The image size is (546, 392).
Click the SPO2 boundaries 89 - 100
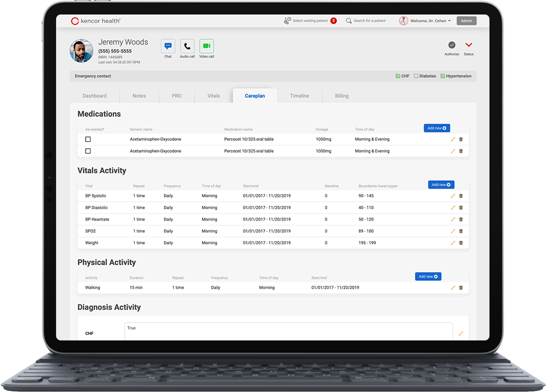(366, 231)
